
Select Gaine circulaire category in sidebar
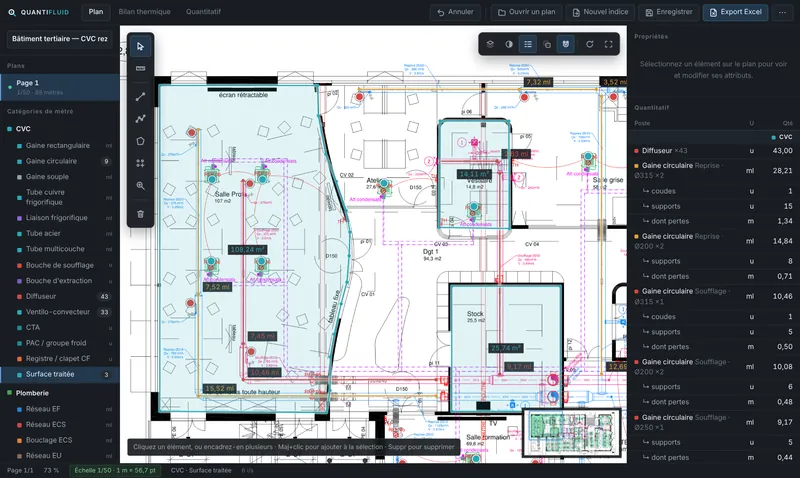(60, 161)
